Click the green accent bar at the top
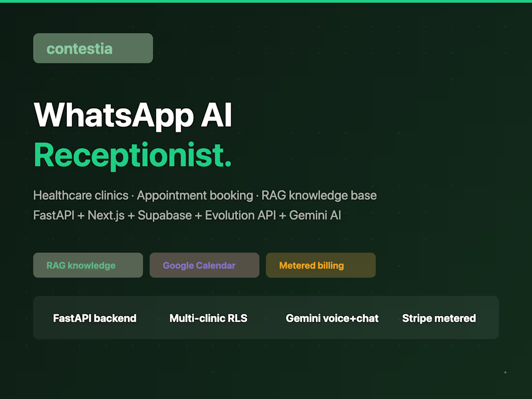The image size is (532, 399). [266, 2]
